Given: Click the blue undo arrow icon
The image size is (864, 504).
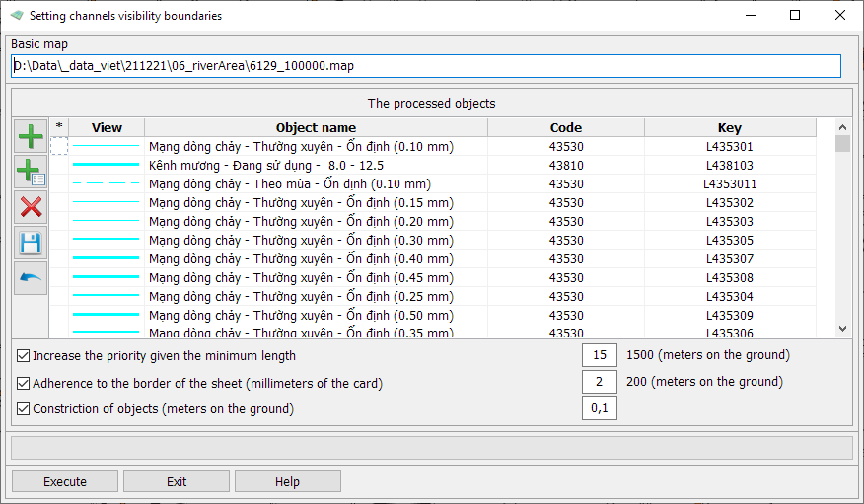Looking at the screenshot, I should 31,278.
